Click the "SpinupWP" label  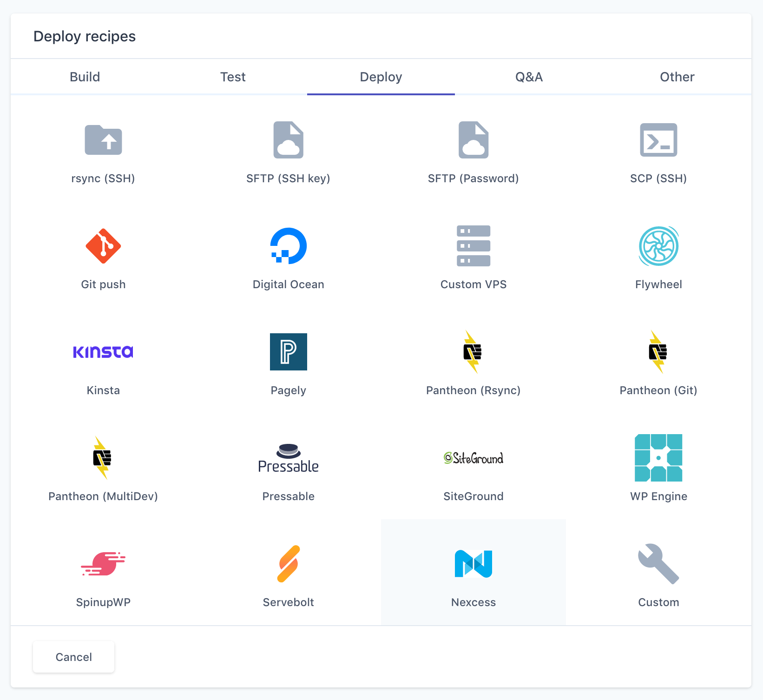point(103,602)
